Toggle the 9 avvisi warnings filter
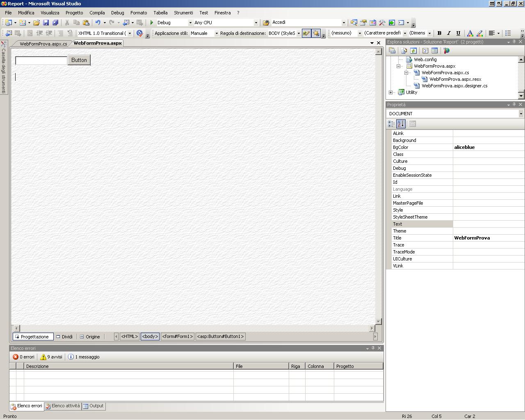 [51, 357]
